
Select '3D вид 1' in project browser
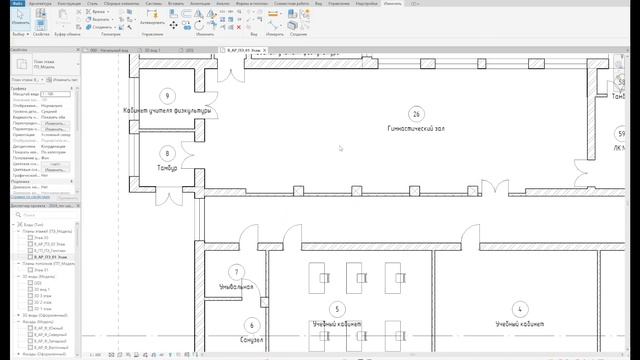[42, 289]
